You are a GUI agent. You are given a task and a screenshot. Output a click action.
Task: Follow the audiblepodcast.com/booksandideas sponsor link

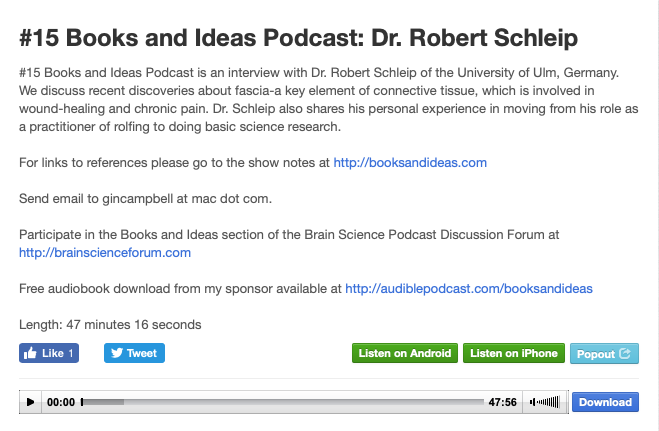469,289
